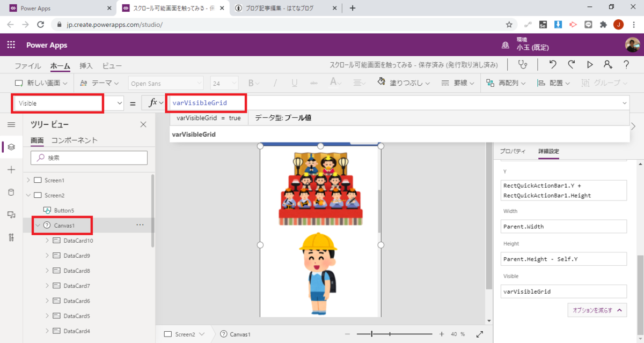Select the Tree view layers icon

coord(11,147)
